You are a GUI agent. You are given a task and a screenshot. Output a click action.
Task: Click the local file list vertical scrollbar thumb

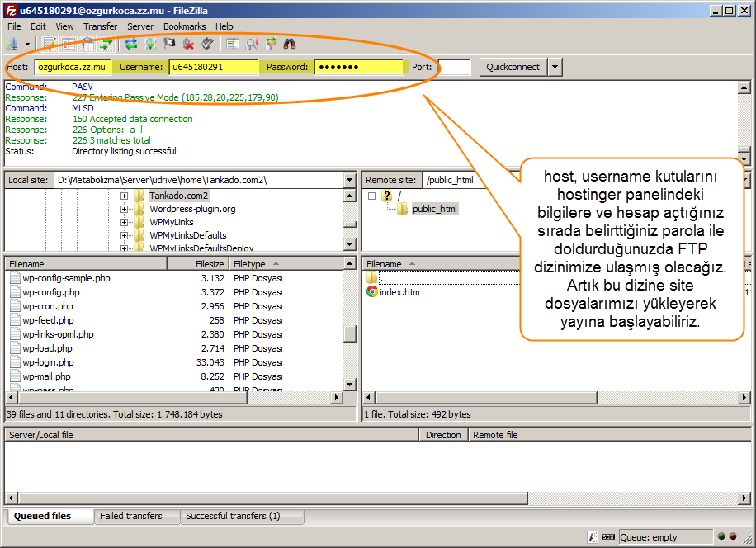point(350,333)
